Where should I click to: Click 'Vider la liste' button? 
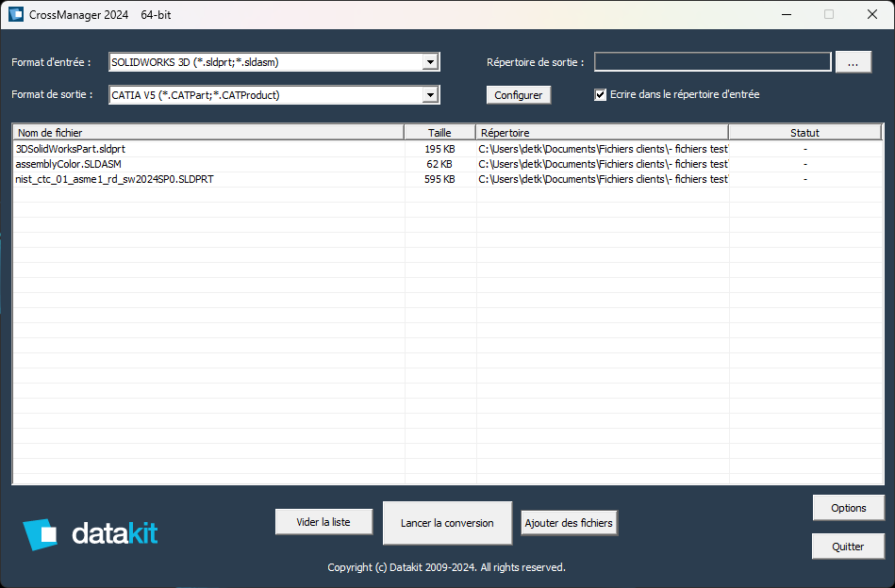323,522
